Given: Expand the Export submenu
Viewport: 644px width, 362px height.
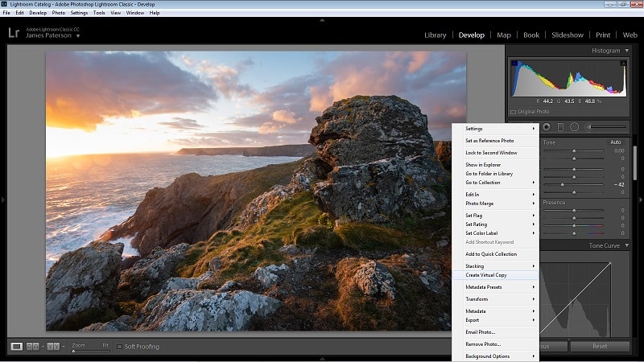Looking at the screenshot, I should click(496, 319).
